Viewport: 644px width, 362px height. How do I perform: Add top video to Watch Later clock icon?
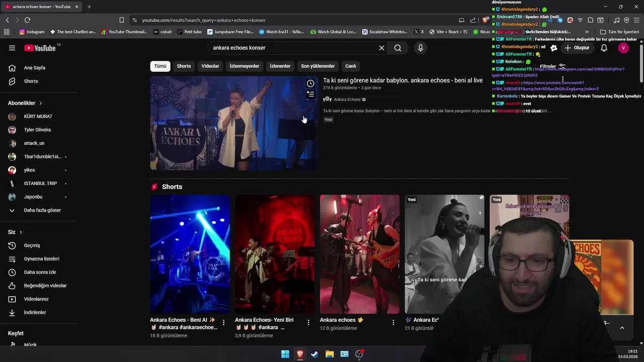coord(310,83)
